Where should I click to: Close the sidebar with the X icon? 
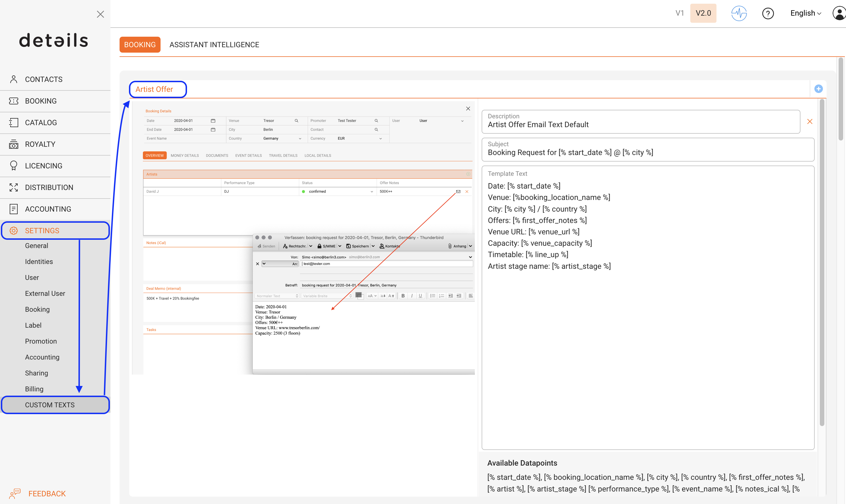pos(100,14)
